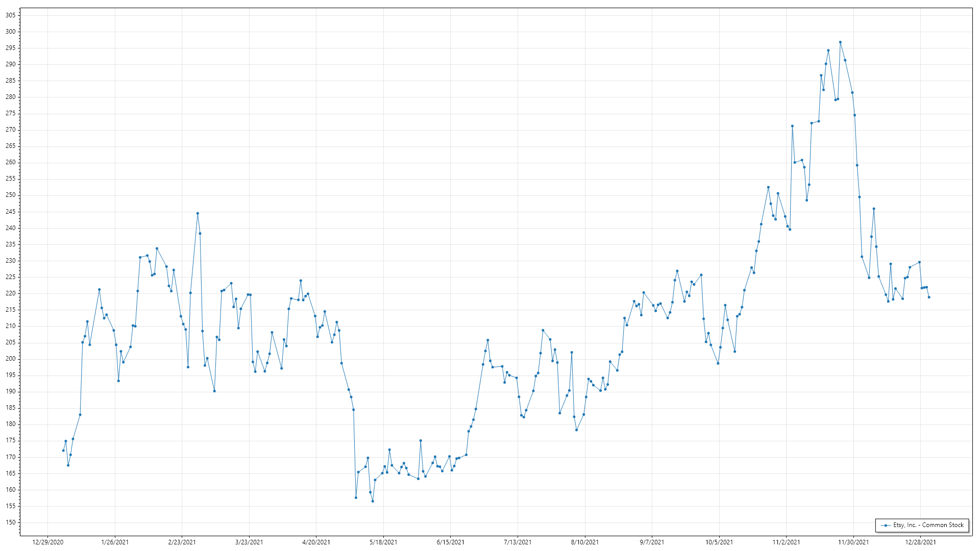This screenshot has height=551, width=980.
Task: Click the 11/30/2021 x-axis date label
Action: pyautogui.click(x=853, y=542)
